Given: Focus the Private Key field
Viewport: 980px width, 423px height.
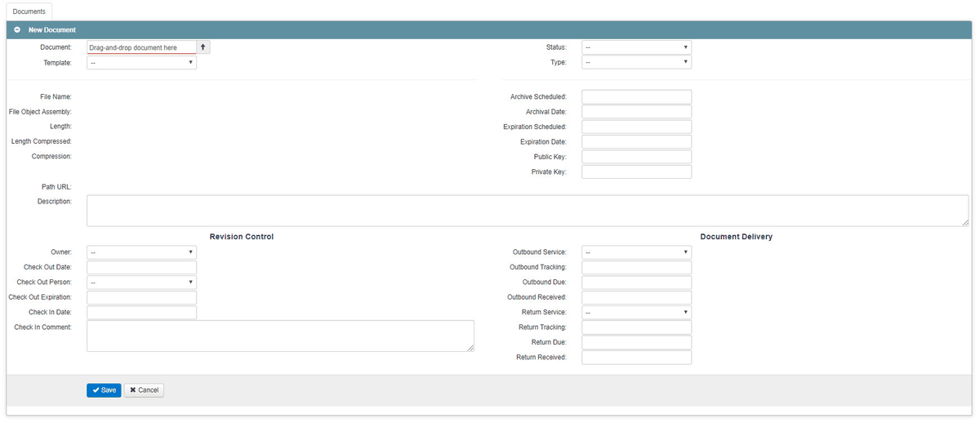Looking at the screenshot, I should (637, 171).
